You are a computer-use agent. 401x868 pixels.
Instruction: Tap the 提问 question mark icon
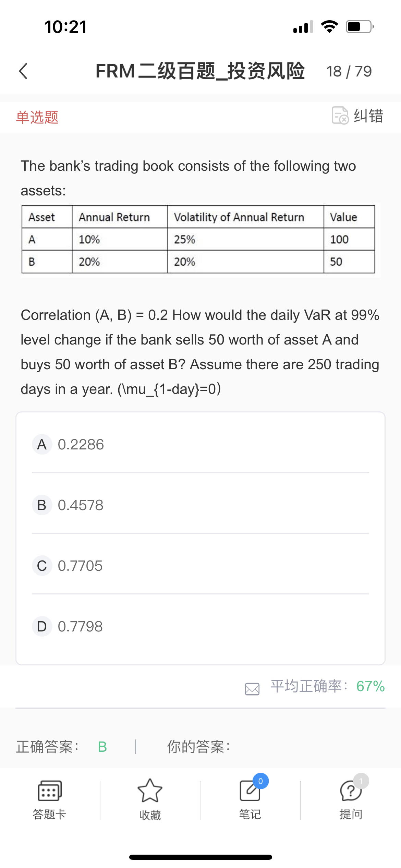click(x=350, y=791)
